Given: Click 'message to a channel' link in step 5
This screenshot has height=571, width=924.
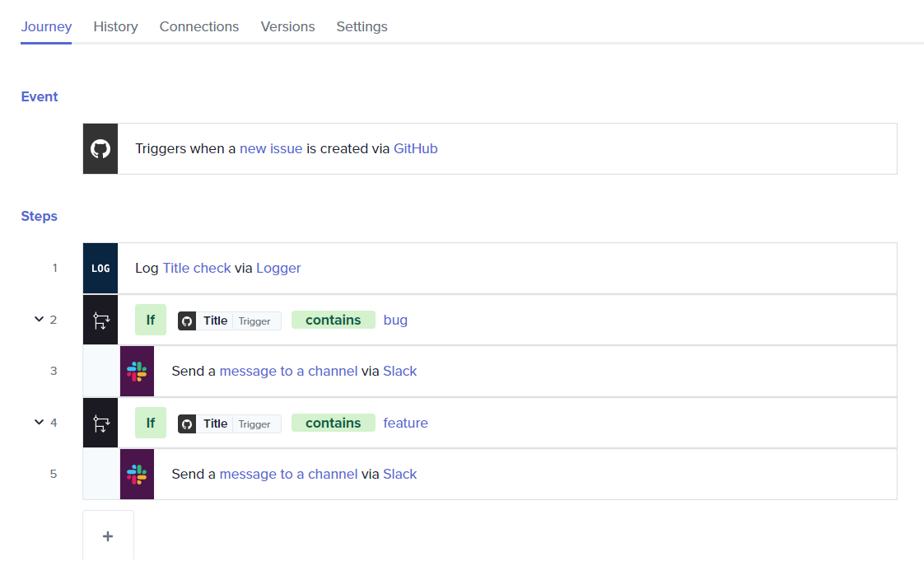Looking at the screenshot, I should click(289, 475).
